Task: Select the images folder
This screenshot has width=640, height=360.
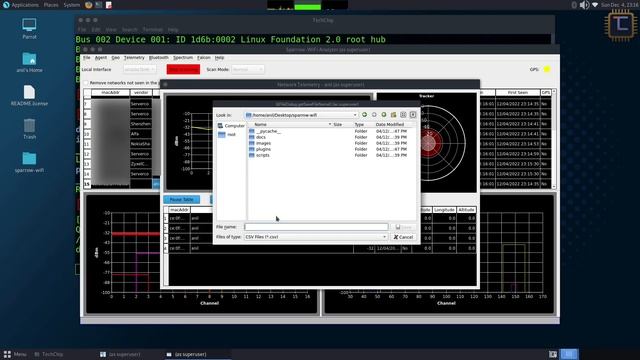Action: tap(260, 143)
